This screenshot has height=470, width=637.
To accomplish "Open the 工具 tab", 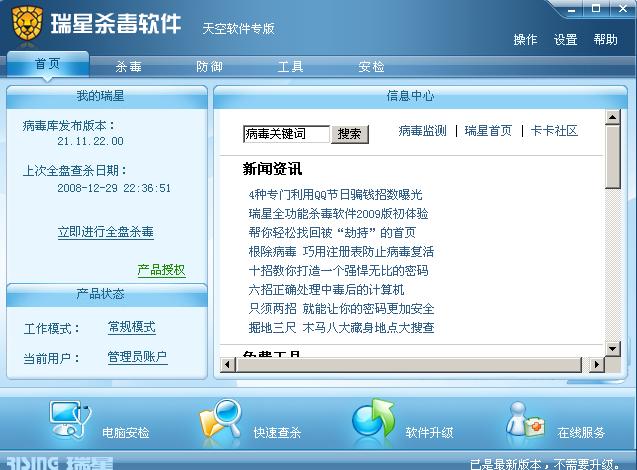I will [x=290, y=66].
